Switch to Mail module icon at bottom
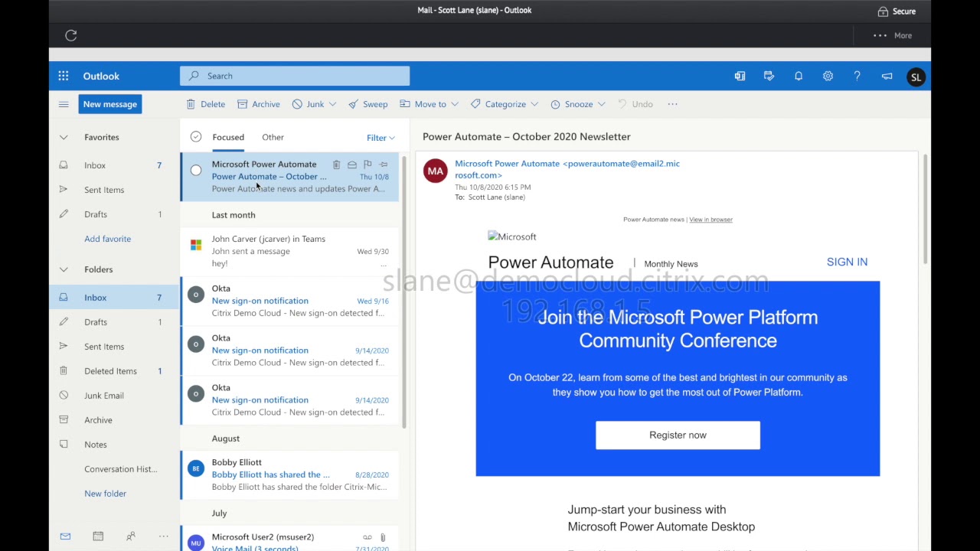Image resolution: width=980 pixels, height=551 pixels. click(65, 536)
